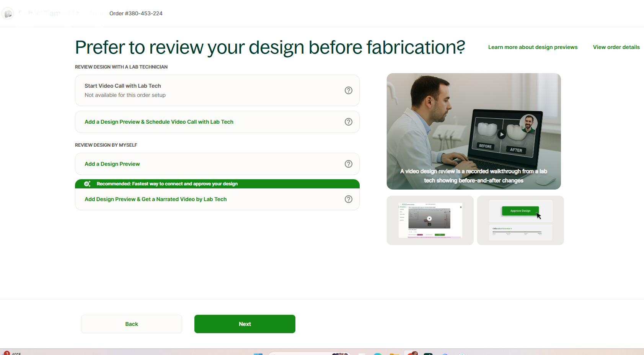The image size is (644, 355).
Task: Play the video design review preview
Action: pyautogui.click(x=501, y=134)
